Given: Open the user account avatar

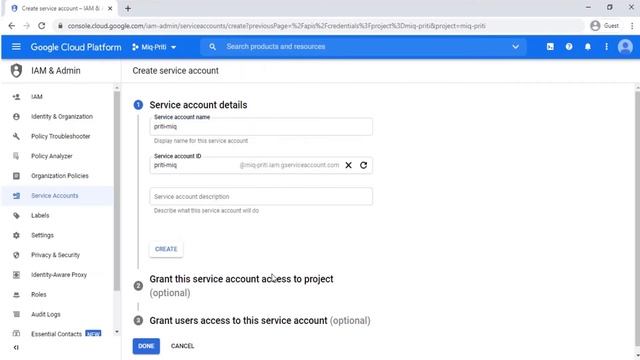Looking at the screenshot, I should [625, 47].
